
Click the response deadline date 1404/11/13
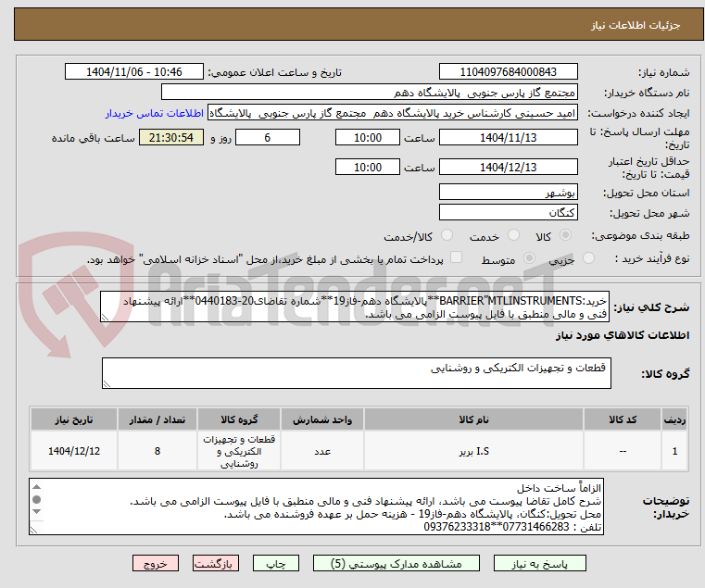coord(508,138)
